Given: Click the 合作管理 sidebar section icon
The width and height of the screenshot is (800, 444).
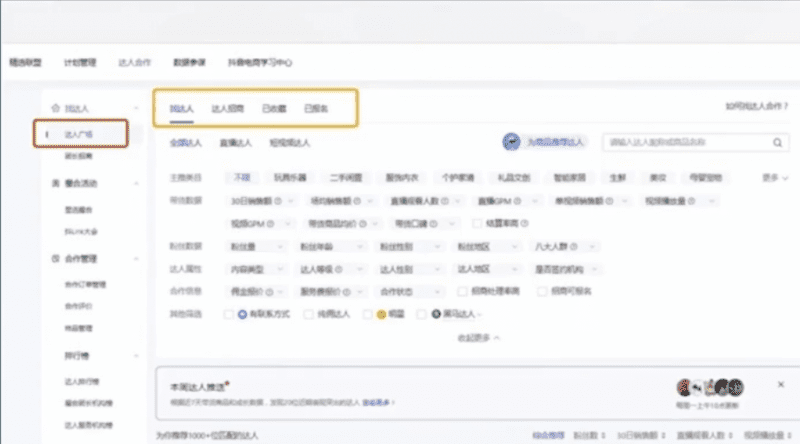Looking at the screenshot, I should tap(56, 258).
